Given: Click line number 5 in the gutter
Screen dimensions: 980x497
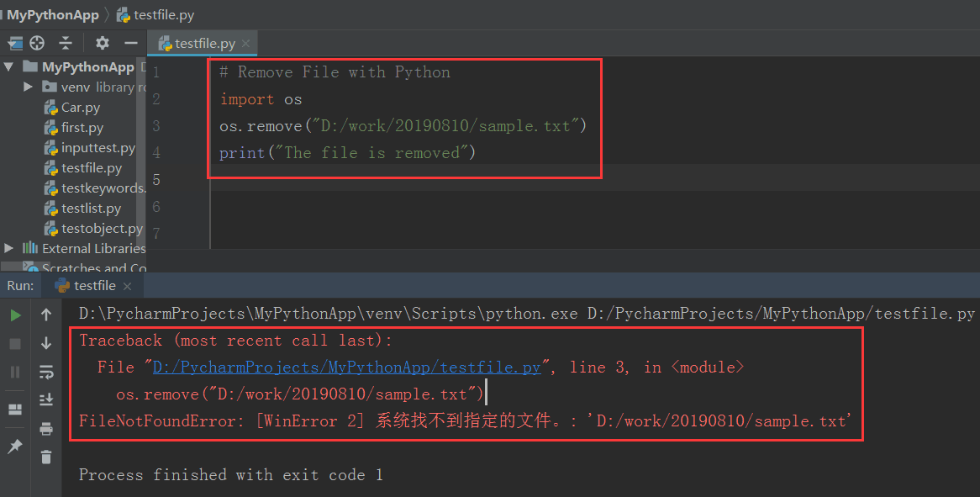Looking at the screenshot, I should click(156, 180).
